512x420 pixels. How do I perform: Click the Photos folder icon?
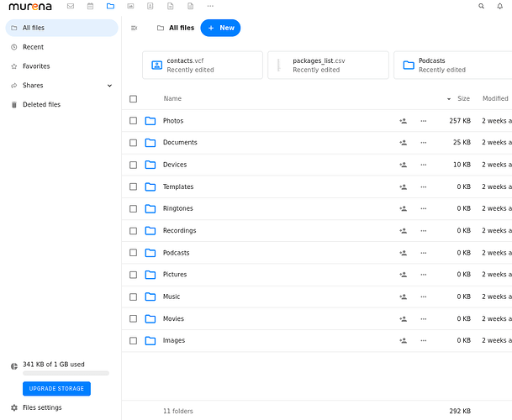coord(150,121)
